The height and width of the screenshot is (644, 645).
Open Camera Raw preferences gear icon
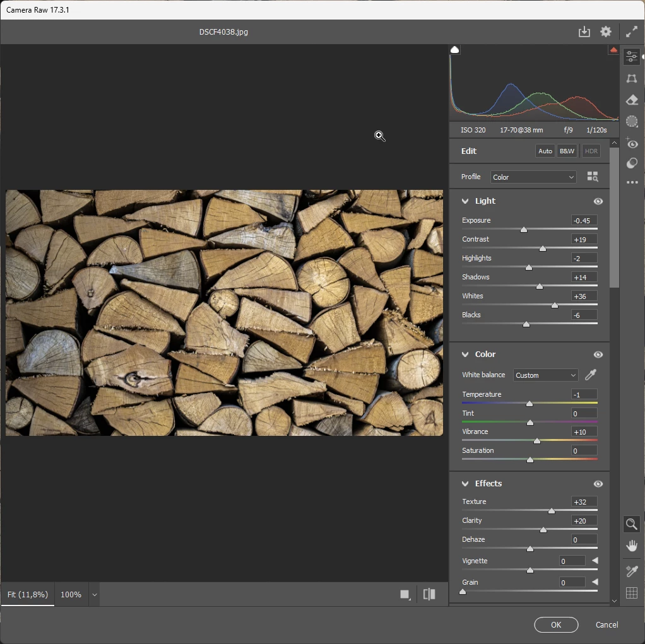click(605, 32)
